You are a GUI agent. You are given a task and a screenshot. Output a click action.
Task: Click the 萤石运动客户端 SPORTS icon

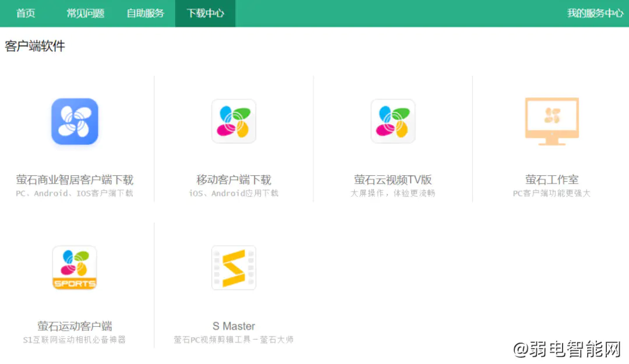point(75,268)
